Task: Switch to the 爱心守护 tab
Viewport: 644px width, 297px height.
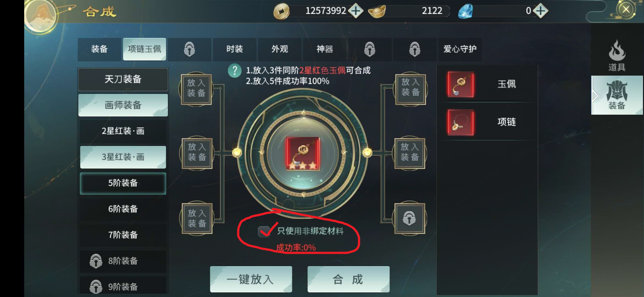Action: tap(460, 49)
